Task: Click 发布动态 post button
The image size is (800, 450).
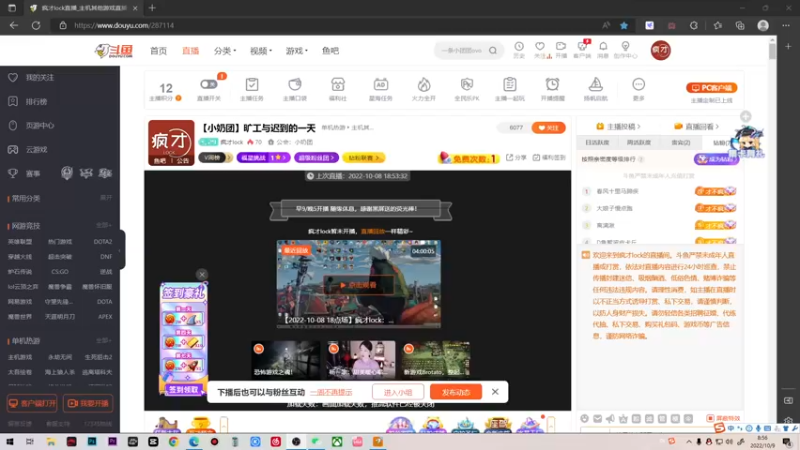Action: [x=456, y=392]
